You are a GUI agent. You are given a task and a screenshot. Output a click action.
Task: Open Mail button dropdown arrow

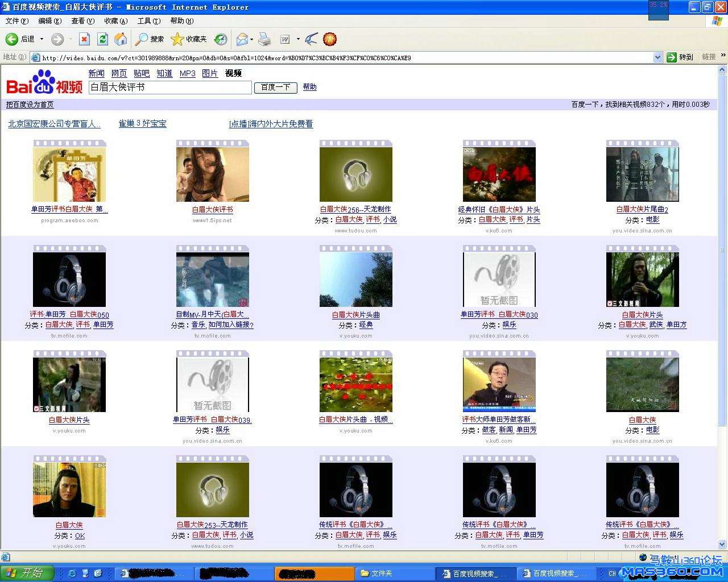(x=252, y=39)
